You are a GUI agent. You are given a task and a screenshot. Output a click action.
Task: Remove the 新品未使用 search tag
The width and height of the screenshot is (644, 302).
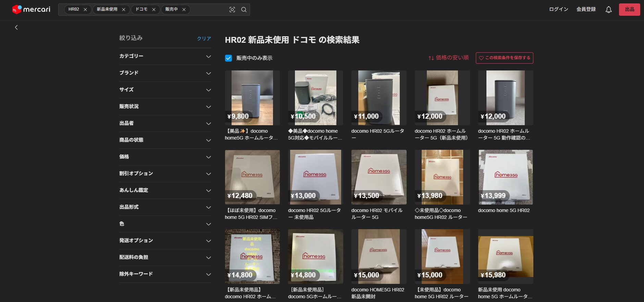[124, 10]
